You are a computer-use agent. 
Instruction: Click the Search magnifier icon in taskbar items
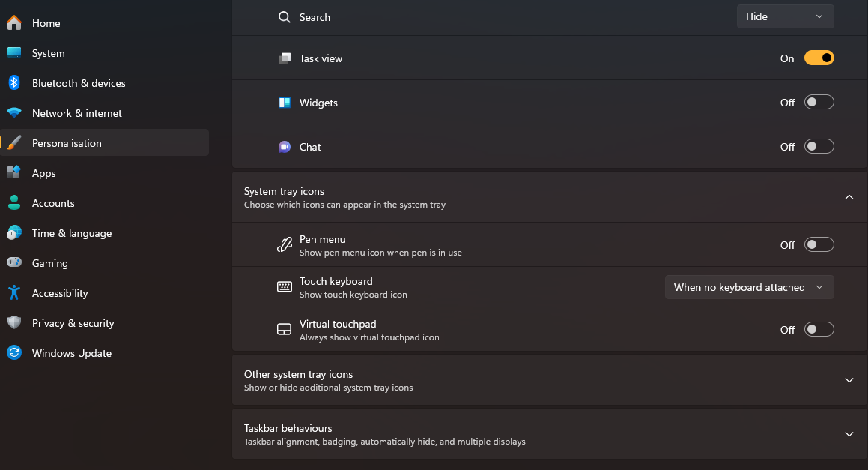(x=284, y=17)
